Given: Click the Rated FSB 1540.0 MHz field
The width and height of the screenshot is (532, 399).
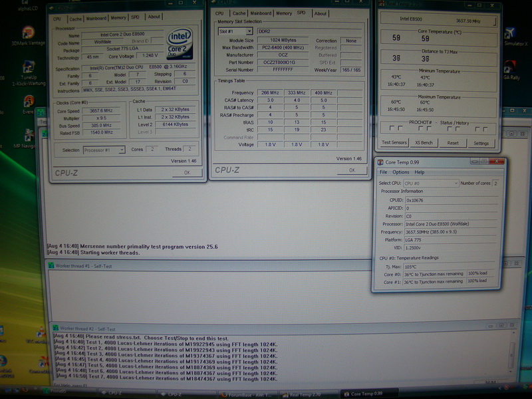Looking at the screenshot, I should click(101, 132).
